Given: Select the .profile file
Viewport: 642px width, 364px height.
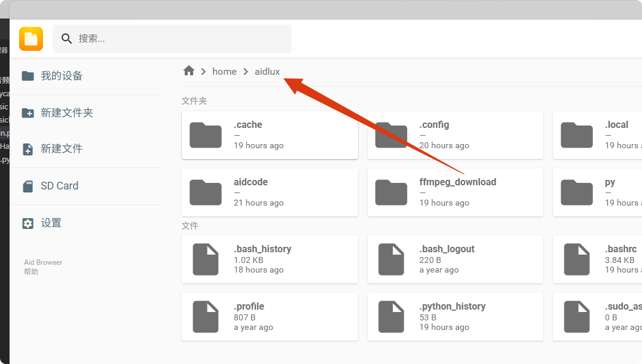Looking at the screenshot, I should pos(270,317).
